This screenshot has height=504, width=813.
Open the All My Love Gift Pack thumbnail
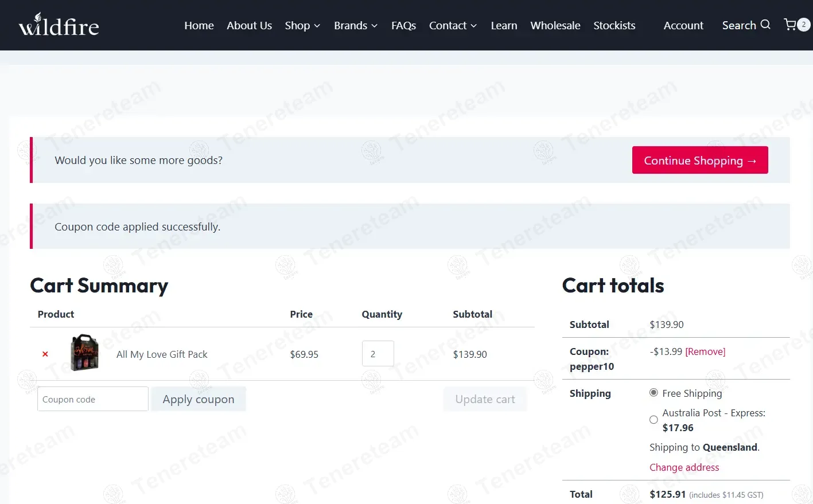pyautogui.click(x=84, y=353)
